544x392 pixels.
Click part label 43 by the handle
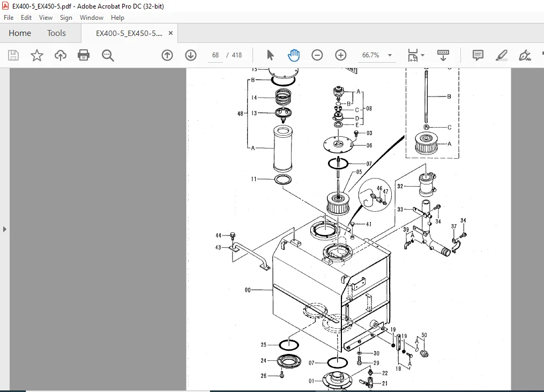click(218, 248)
